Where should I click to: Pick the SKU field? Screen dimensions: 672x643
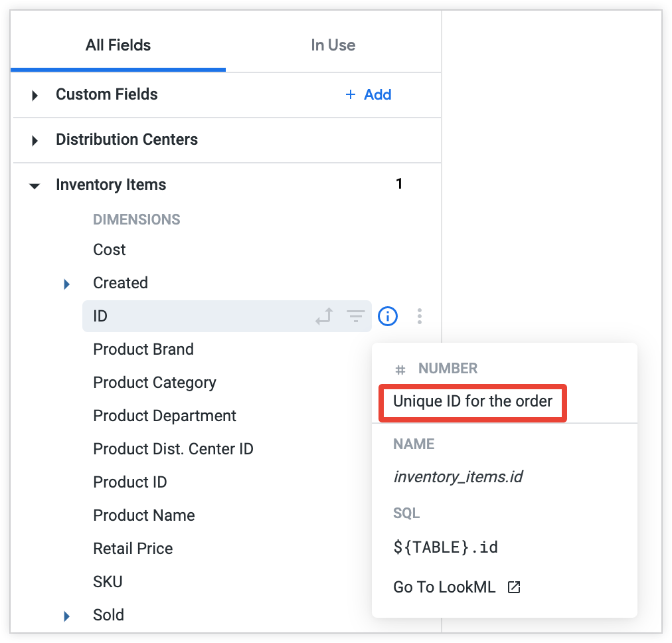[x=108, y=582]
